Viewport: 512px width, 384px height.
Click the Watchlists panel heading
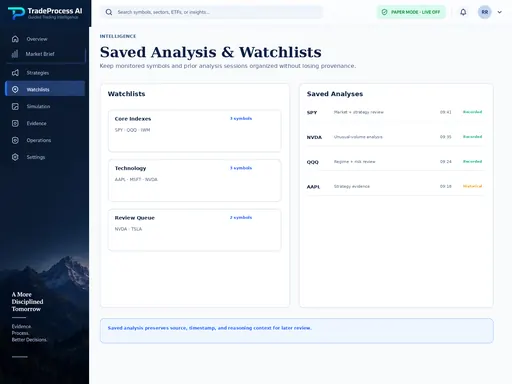pyautogui.click(x=126, y=94)
